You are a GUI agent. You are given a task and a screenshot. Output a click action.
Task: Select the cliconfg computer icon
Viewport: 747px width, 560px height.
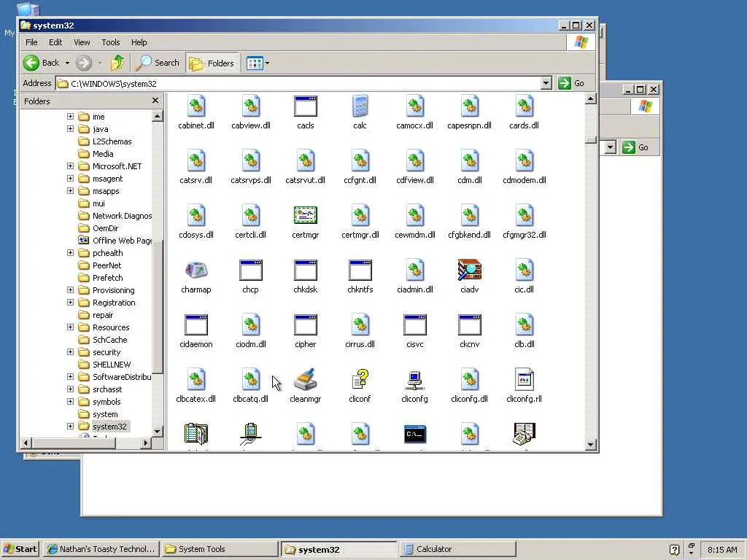pos(414,379)
